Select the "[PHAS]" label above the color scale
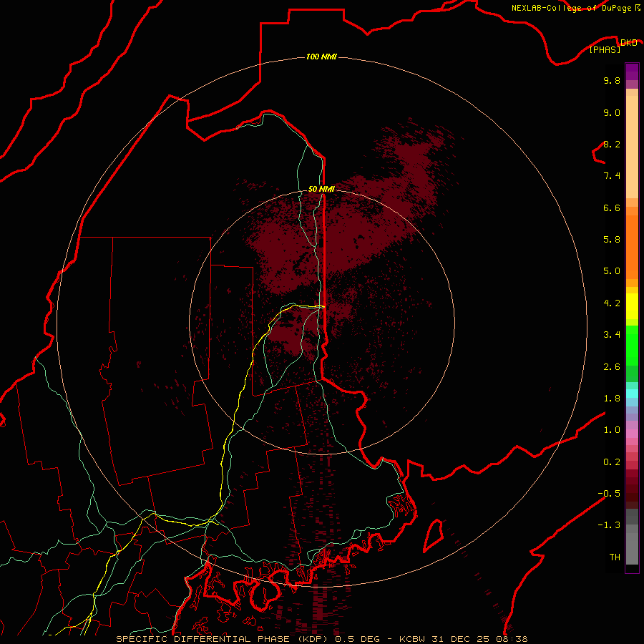 point(605,49)
